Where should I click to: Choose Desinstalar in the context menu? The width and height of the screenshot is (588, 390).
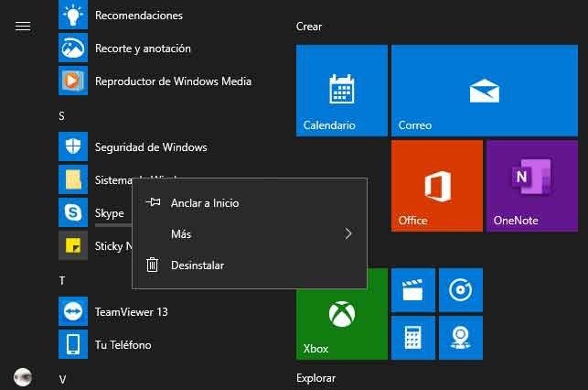coord(250,265)
